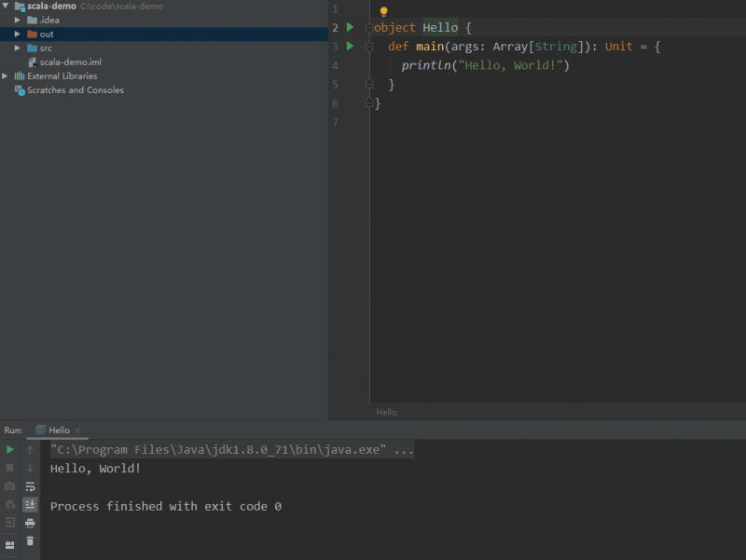Viewport: 746px width, 560px height.
Task: Click the def keyword on line 3
Action: tap(398, 47)
